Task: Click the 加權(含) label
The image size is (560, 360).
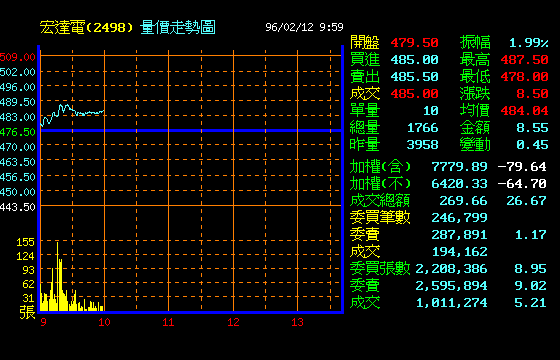Action: coord(380,166)
